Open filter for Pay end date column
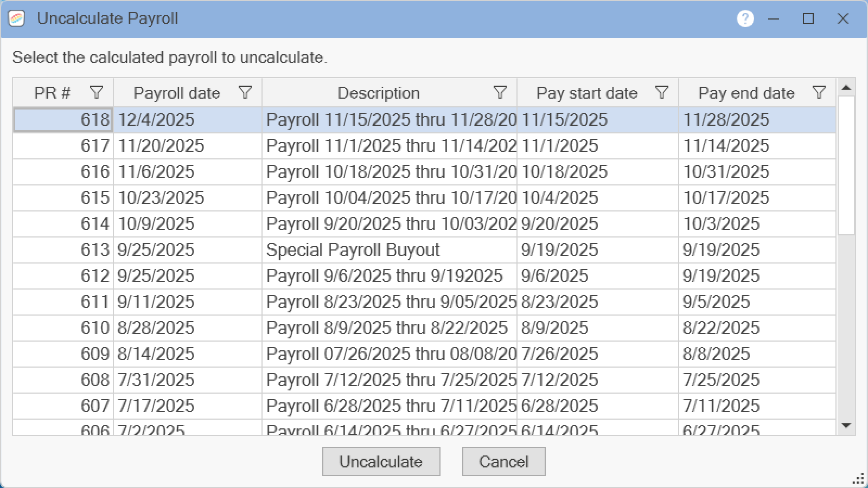This screenshot has height=488, width=868. (x=819, y=93)
